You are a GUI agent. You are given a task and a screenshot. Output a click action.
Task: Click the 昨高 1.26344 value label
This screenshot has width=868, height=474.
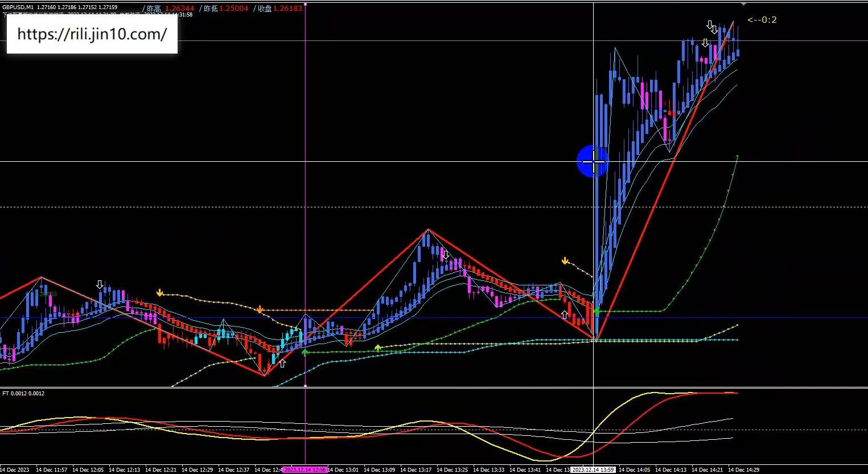point(170,9)
